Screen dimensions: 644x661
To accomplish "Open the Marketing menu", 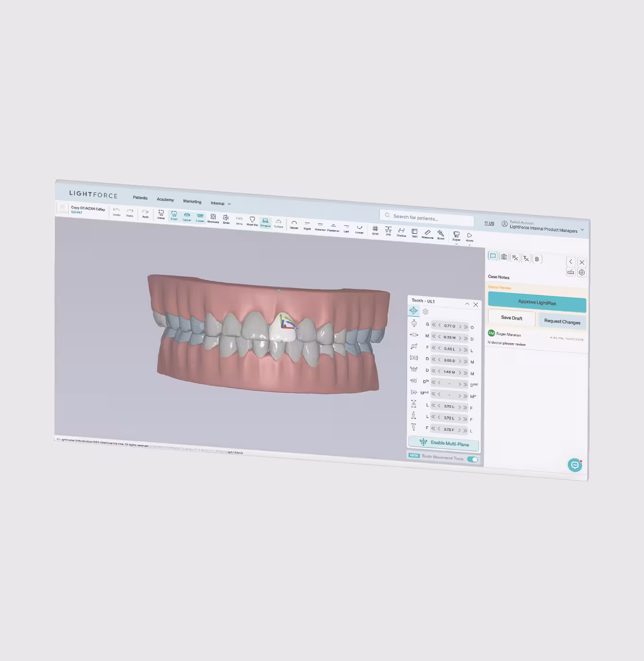I will coord(192,202).
